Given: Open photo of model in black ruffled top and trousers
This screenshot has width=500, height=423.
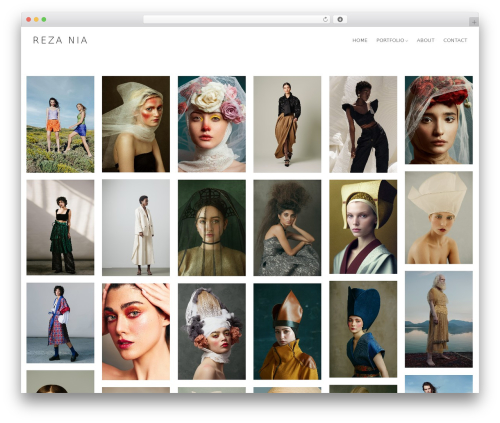Looking at the screenshot, I should (x=363, y=124).
